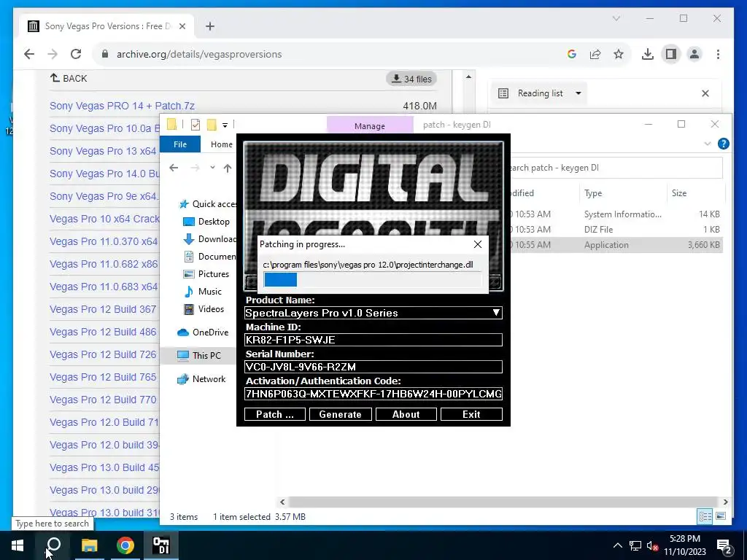Close the Patching in progress dialog

tap(477, 244)
